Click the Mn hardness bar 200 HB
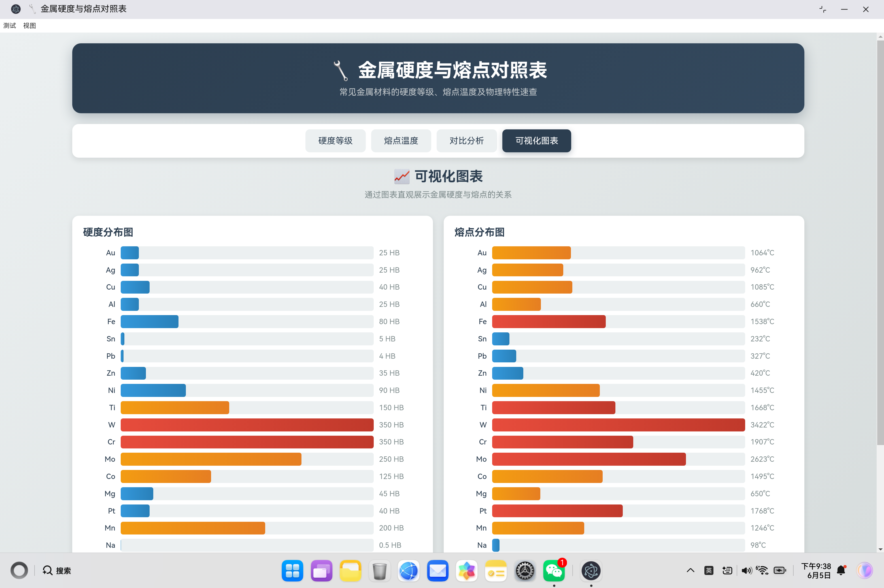This screenshot has height=588, width=884. [193, 528]
